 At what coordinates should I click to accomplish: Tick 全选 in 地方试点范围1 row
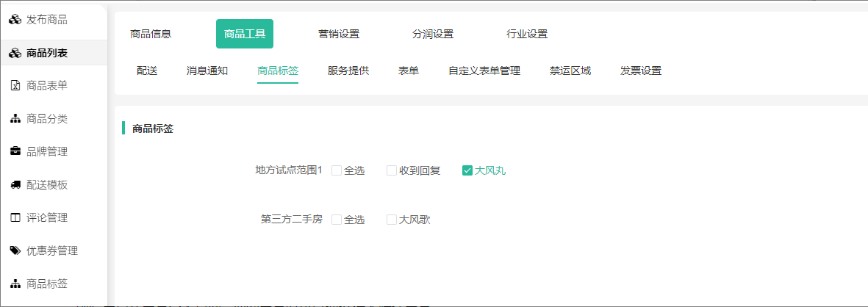[x=337, y=170]
